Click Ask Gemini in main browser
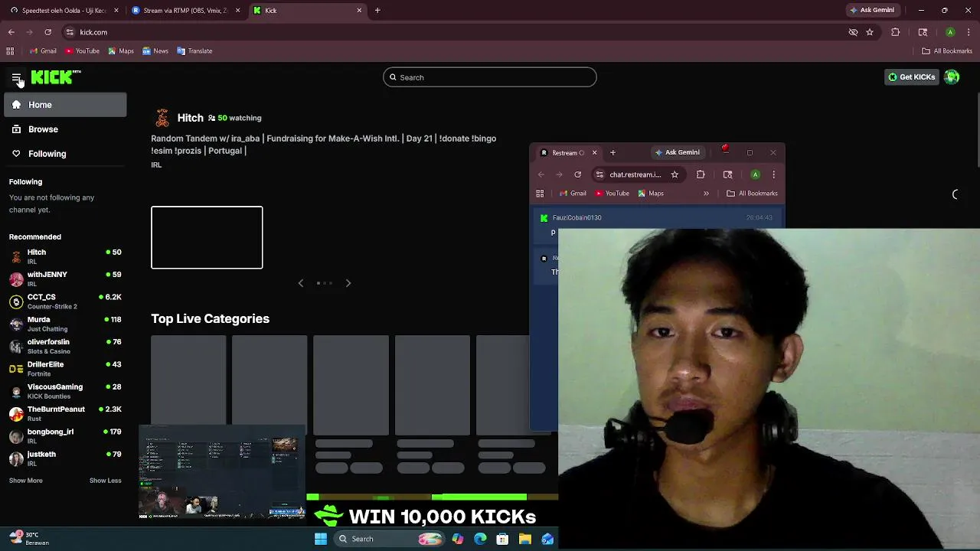The width and height of the screenshot is (980, 551). point(872,11)
